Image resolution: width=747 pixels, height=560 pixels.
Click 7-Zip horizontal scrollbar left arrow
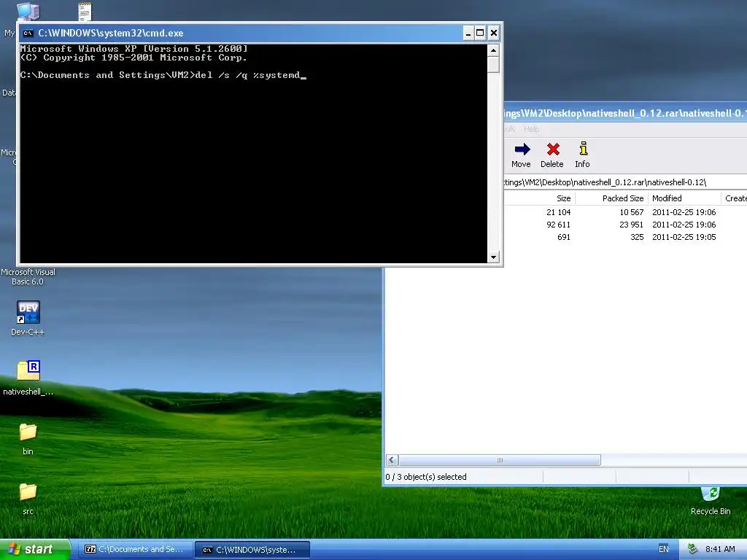[x=392, y=460]
